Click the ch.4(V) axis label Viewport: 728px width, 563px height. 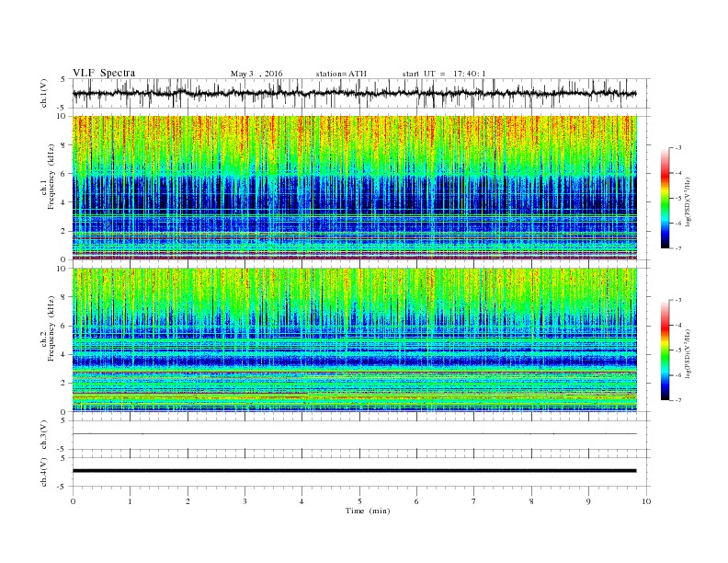[44, 472]
